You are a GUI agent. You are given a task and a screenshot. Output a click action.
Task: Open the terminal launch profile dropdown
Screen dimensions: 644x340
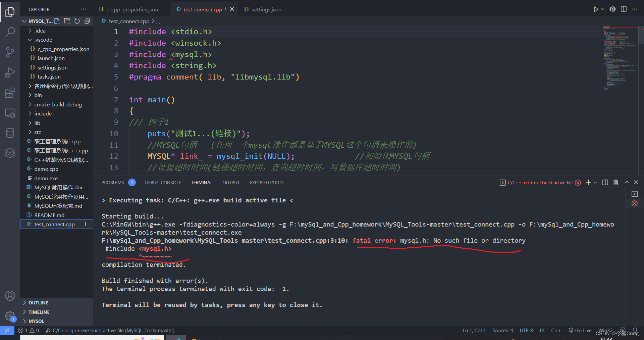coord(595,182)
